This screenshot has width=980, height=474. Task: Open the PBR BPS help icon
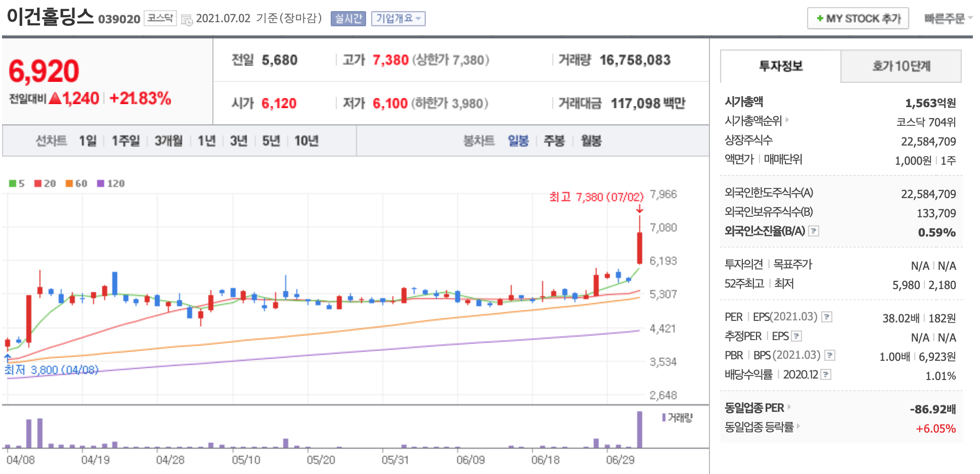click(x=830, y=355)
